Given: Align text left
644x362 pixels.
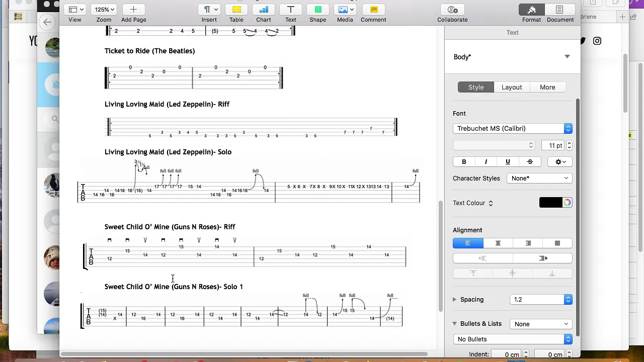Looking at the screenshot, I should pos(468,243).
